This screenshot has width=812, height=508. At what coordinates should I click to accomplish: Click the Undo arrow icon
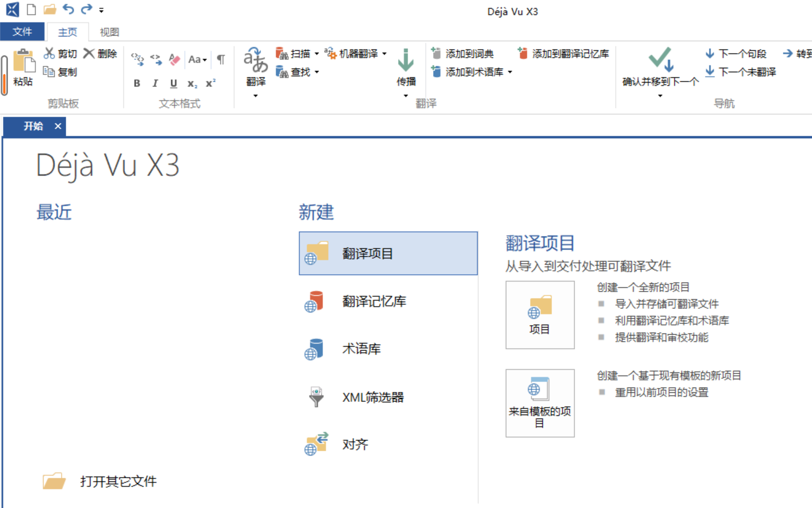click(68, 9)
